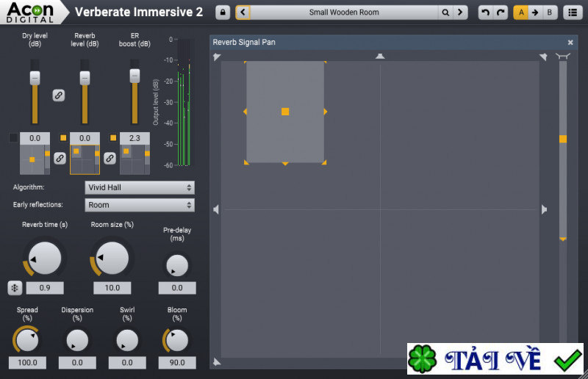The height and width of the screenshot is (379, 588).
Task: Select the B comparison setting
Action: pos(549,12)
